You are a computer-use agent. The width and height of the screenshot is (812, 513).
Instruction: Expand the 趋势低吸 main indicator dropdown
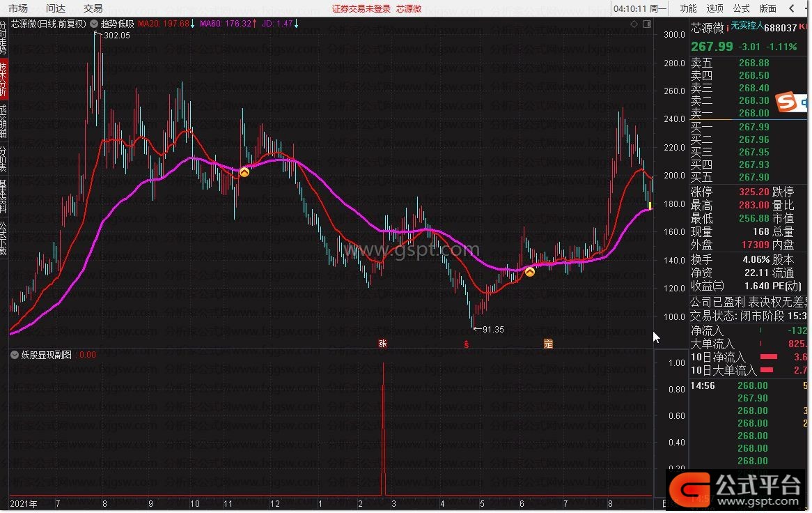tap(94, 23)
